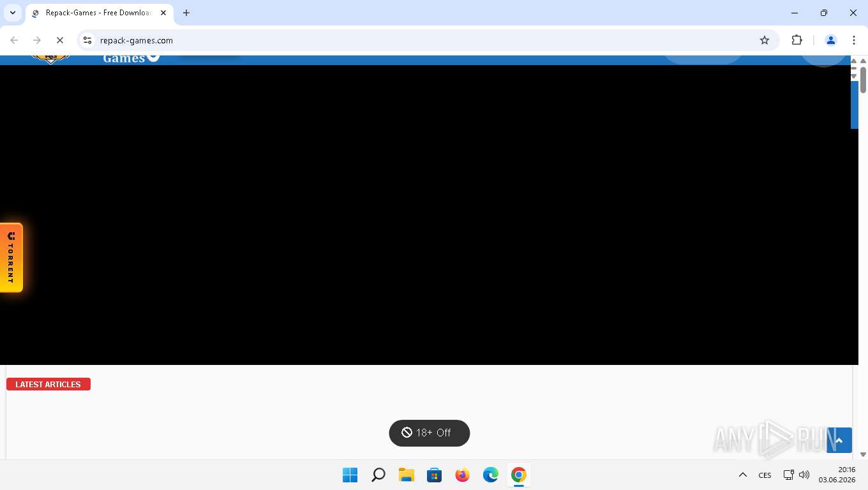Close the Repack-Games tab

pos(163,13)
